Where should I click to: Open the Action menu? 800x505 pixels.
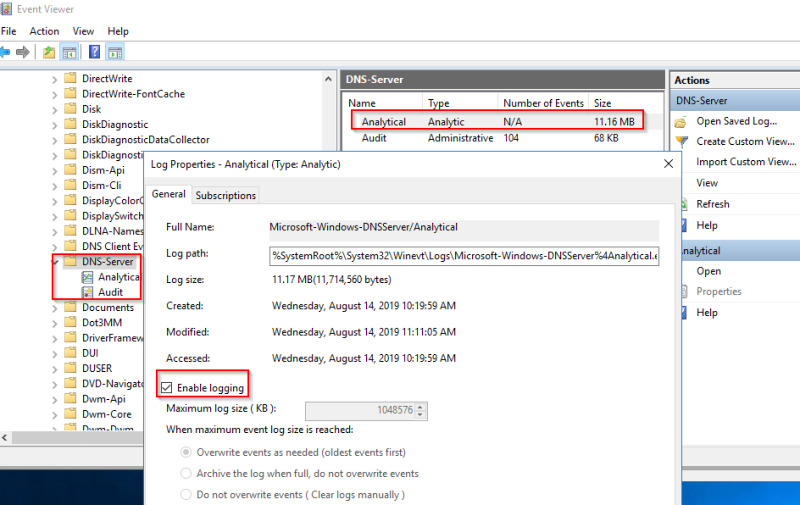[x=44, y=31]
